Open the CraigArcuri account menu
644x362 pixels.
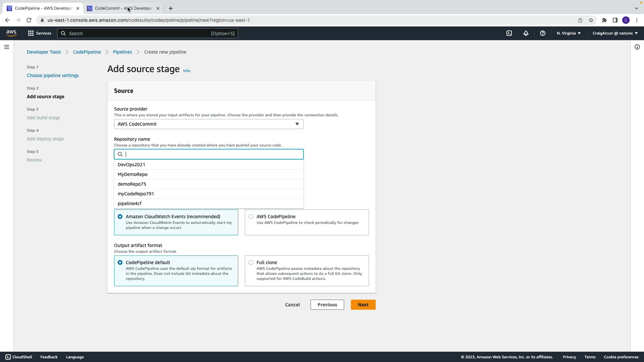coord(615,33)
